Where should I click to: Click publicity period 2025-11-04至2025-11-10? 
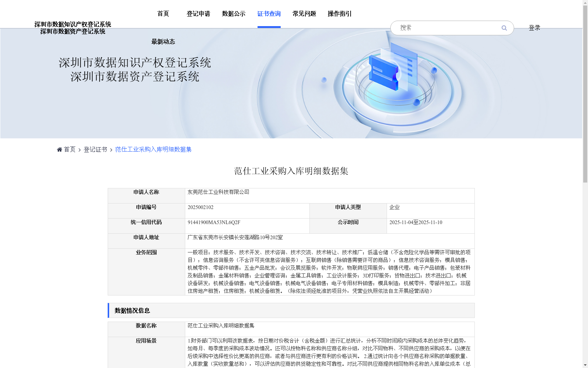(x=416, y=222)
